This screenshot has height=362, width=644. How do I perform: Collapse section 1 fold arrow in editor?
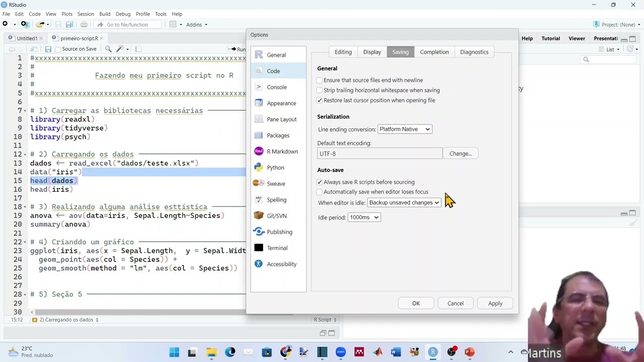[x=25, y=111]
